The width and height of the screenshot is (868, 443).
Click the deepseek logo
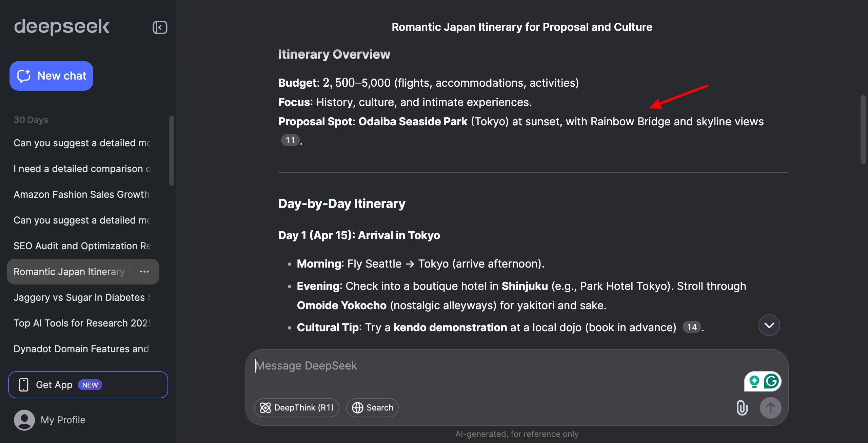[62, 26]
